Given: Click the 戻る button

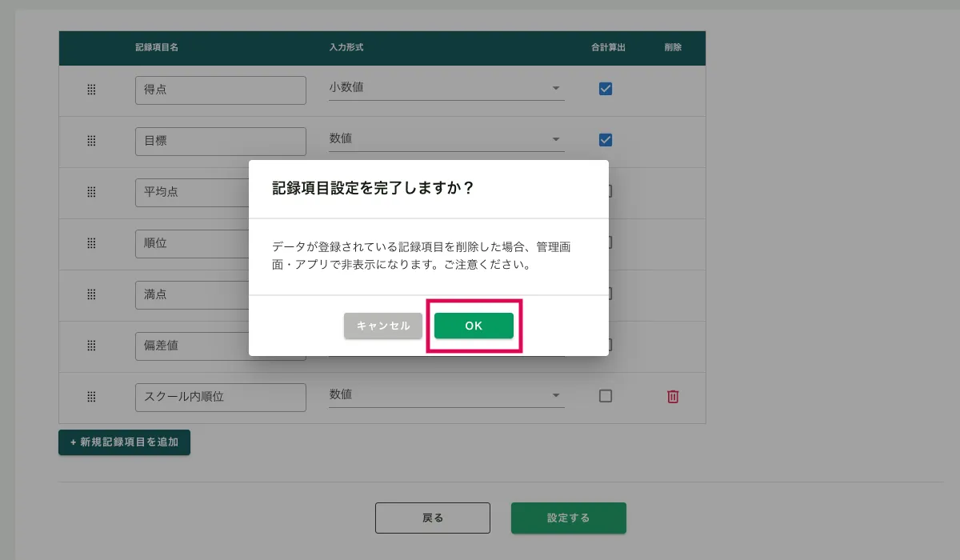Looking at the screenshot, I should tap(432, 518).
